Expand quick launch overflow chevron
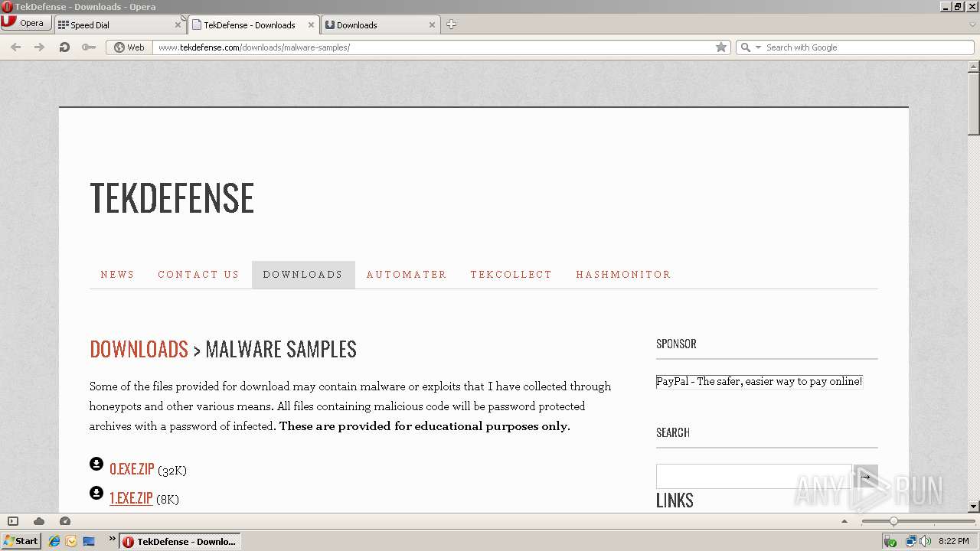This screenshot has height=551, width=980. click(x=112, y=539)
